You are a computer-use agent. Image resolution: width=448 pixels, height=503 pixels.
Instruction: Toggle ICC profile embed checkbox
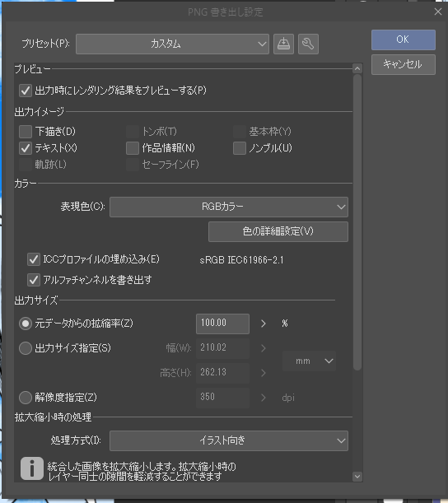(34, 259)
